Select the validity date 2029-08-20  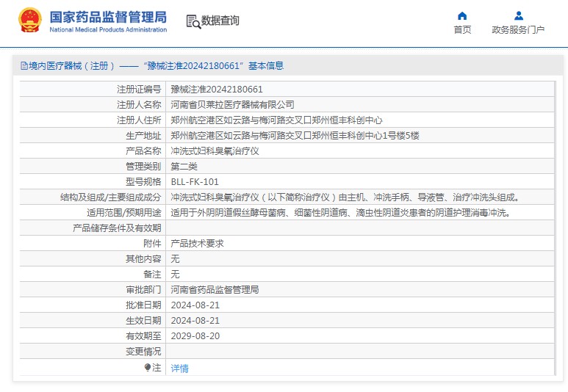195,335
